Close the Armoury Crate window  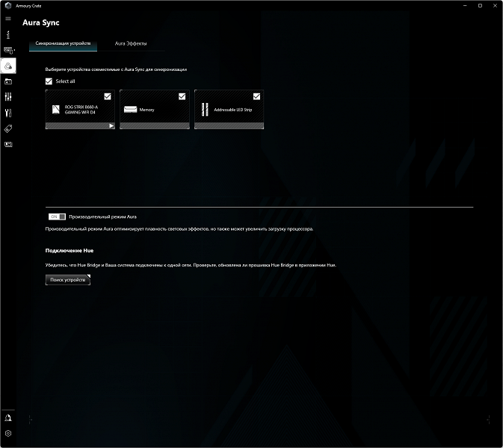point(495,5)
